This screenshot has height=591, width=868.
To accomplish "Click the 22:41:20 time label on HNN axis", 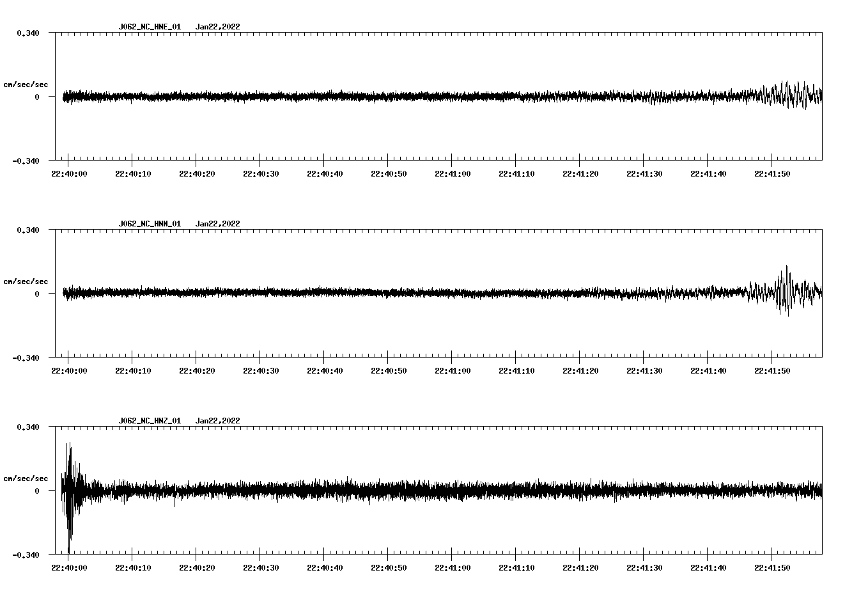I will pos(580,371).
